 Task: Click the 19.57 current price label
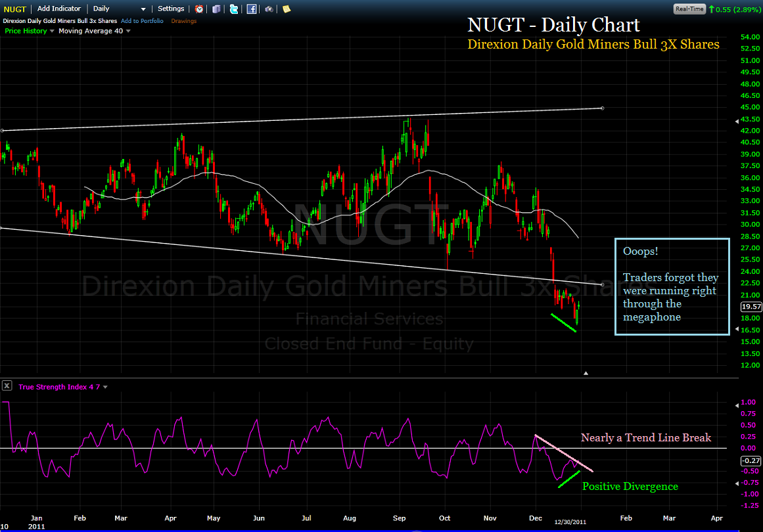(x=751, y=306)
